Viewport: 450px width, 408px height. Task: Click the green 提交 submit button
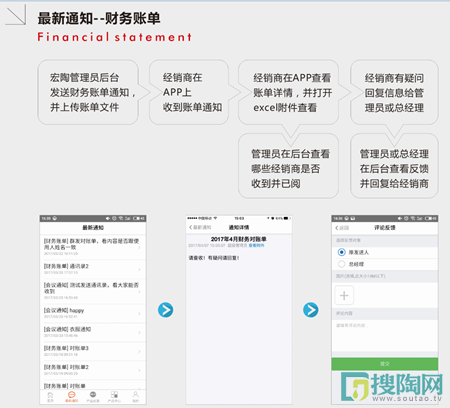tap(385, 364)
